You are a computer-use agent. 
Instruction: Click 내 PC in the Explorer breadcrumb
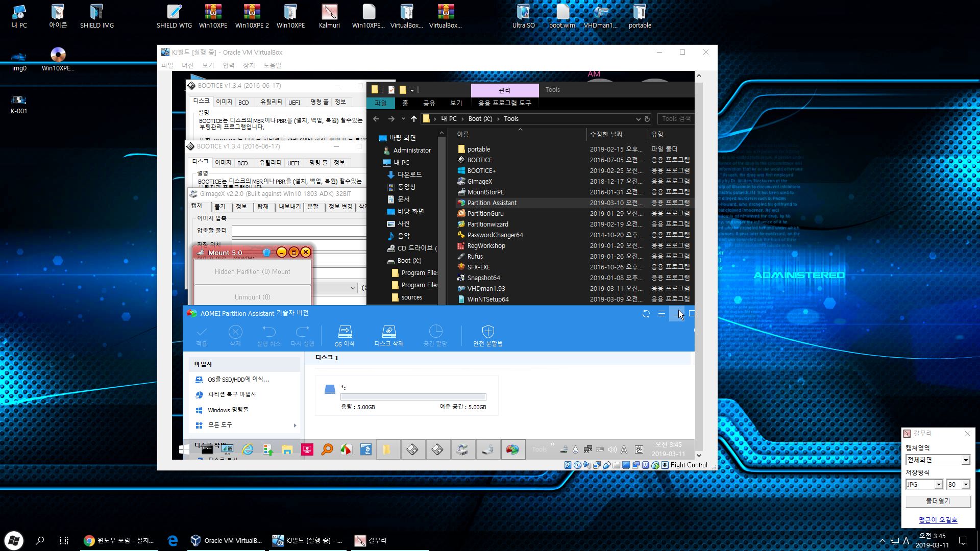coord(449,119)
